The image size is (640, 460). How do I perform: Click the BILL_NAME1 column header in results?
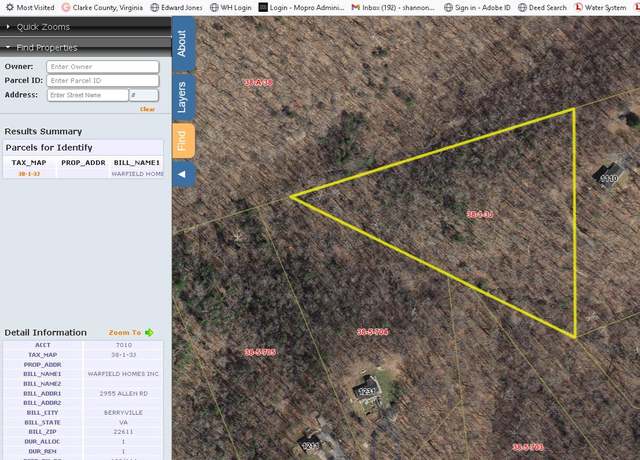tap(137, 162)
